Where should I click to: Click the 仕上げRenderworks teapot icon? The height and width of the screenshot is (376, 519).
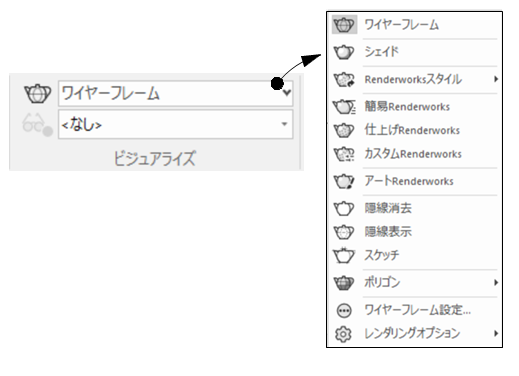pos(344,130)
